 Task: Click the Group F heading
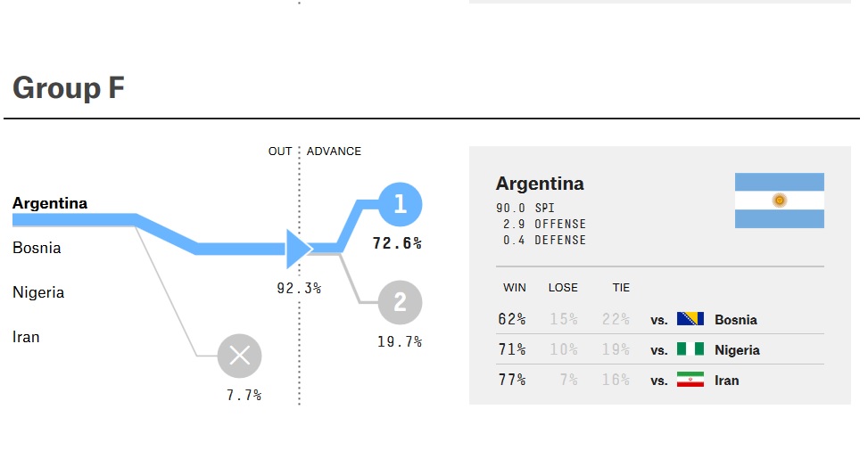tap(69, 88)
